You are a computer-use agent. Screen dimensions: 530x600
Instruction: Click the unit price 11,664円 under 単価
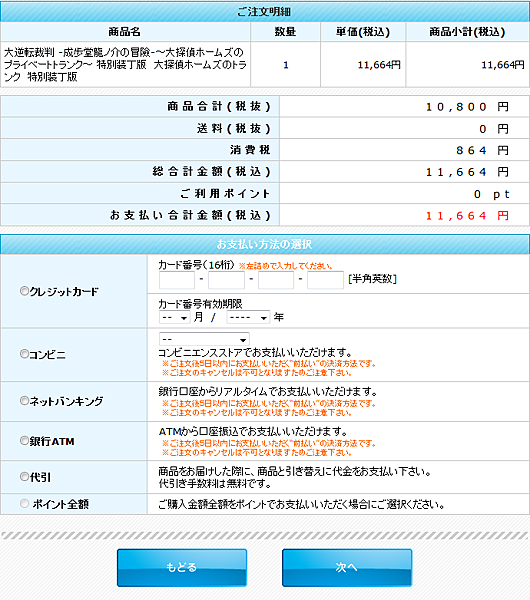tap(379, 65)
